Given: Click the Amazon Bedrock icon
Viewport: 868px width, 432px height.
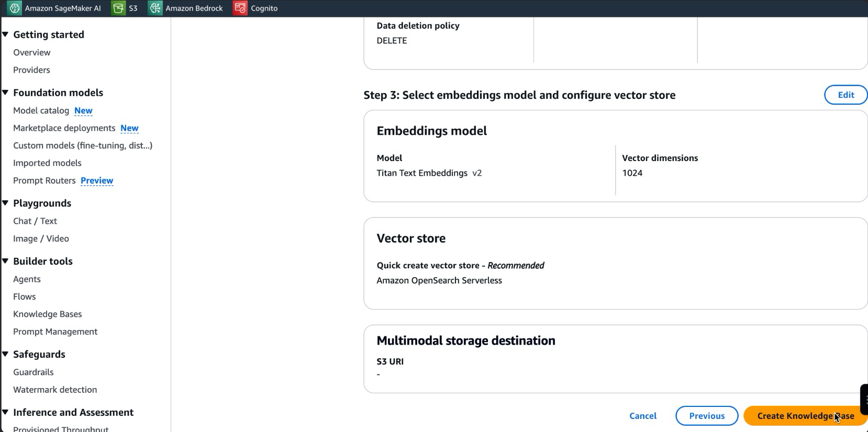Looking at the screenshot, I should pyautogui.click(x=155, y=8).
